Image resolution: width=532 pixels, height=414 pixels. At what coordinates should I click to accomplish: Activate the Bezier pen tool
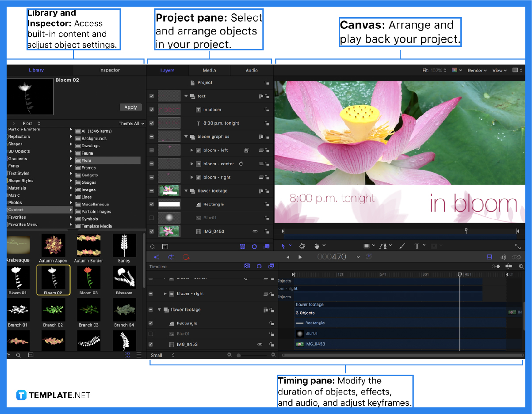[383, 246]
